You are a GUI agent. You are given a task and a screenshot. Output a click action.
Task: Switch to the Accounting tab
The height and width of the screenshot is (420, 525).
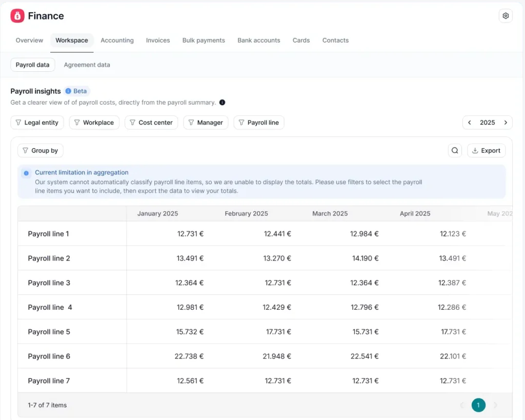[x=117, y=40]
